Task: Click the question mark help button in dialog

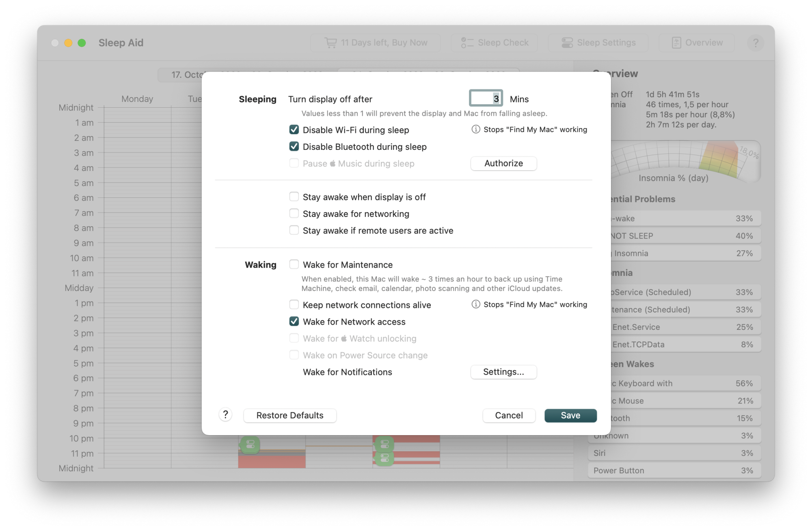Action: pyautogui.click(x=225, y=415)
